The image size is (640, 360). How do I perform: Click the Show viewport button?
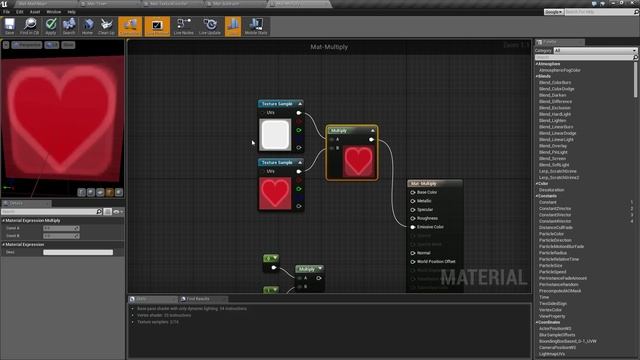point(68,45)
